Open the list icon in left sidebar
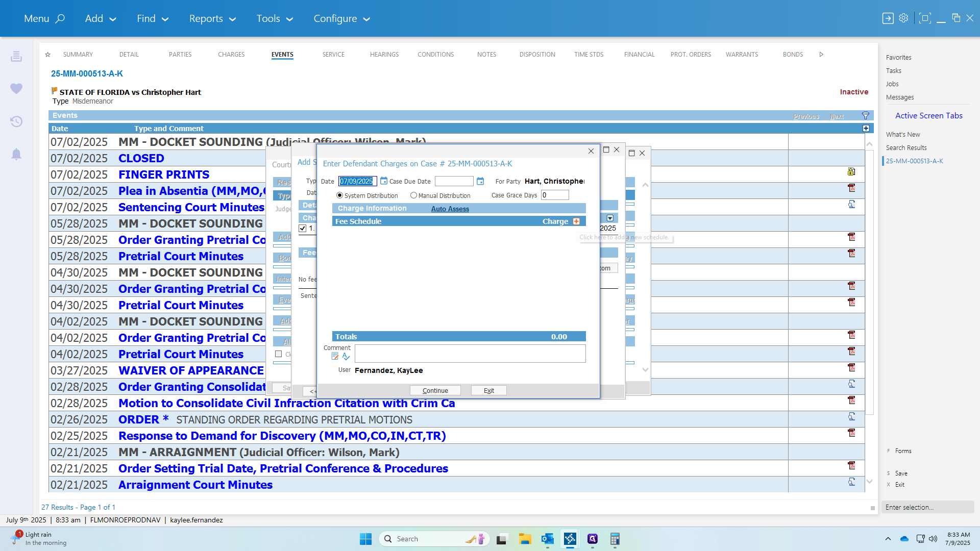The image size is (980, 551). (16, 56)
